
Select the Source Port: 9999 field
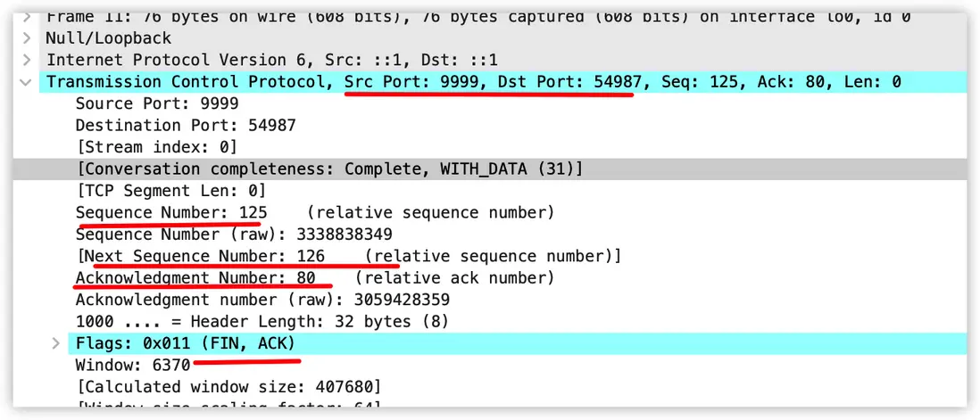(156, 103)
